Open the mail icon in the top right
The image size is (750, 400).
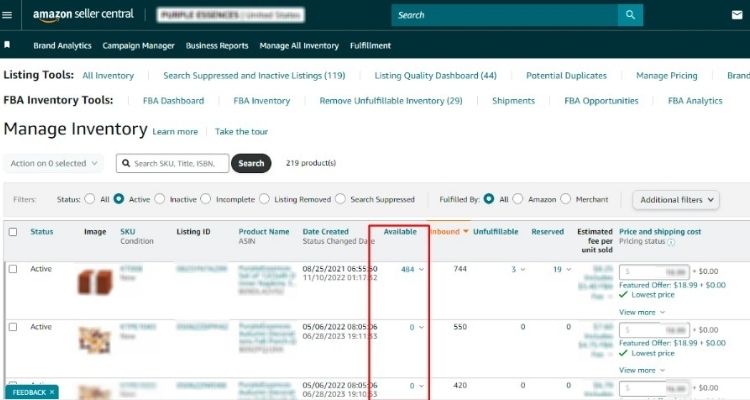(735, 15)
